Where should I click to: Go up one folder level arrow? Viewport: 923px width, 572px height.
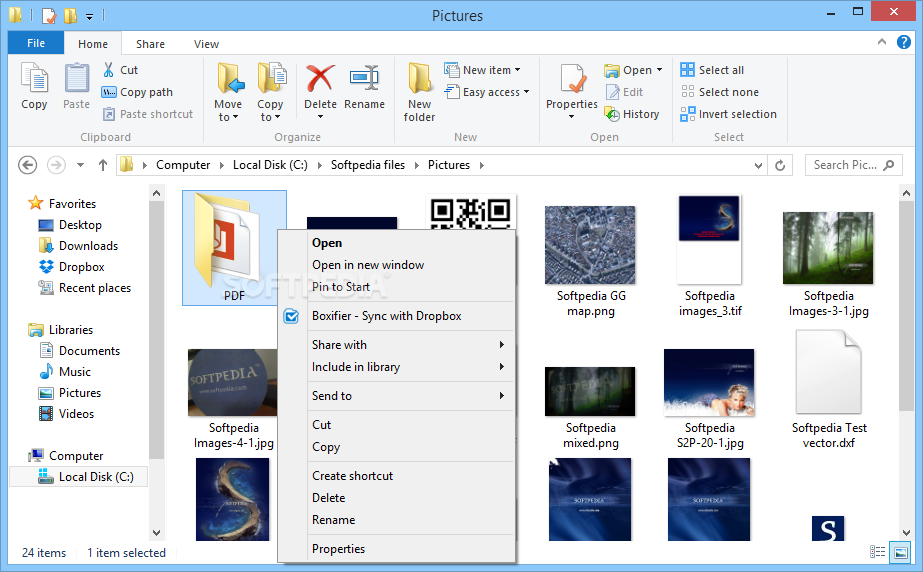tap(103, 165)
